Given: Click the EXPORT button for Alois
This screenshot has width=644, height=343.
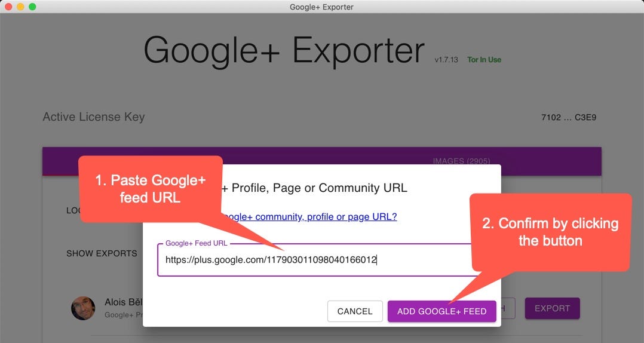Looking at the screenshot, I should coord(552,308).
